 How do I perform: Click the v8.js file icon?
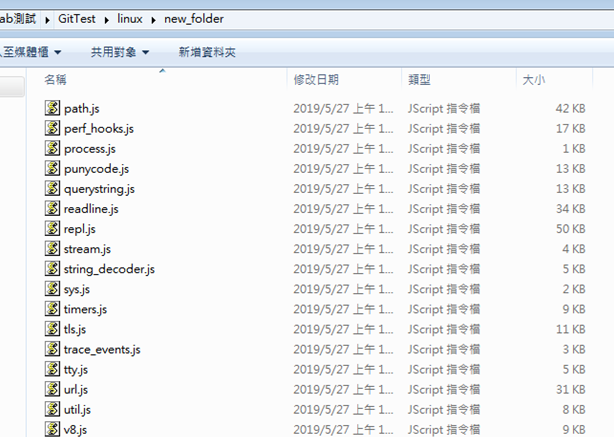tap(53, 429)
